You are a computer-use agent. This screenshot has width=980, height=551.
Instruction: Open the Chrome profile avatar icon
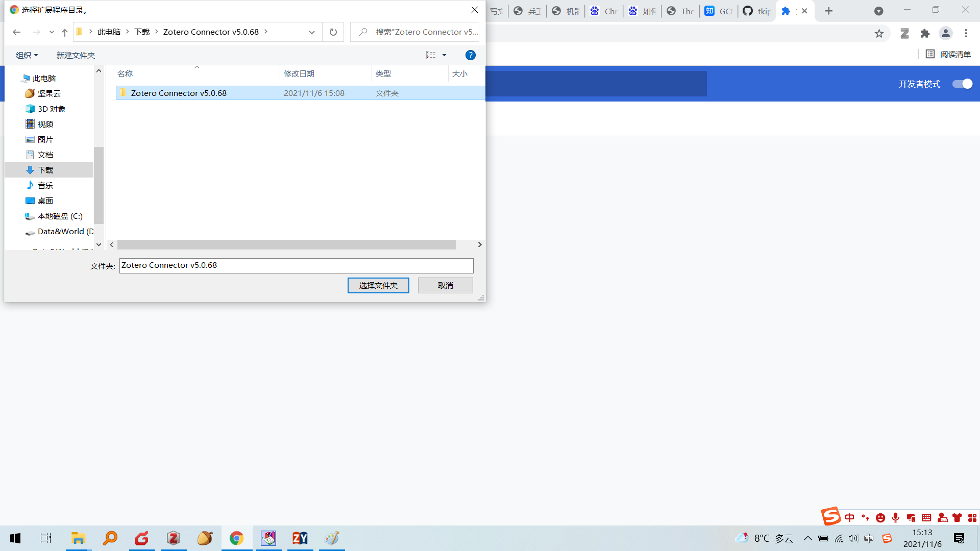(x=945, y=33)
